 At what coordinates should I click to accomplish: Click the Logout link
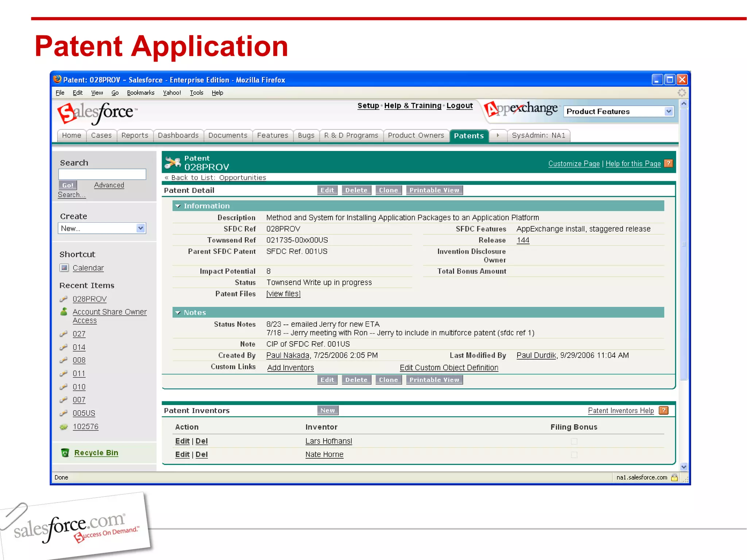tap(460, 106)
